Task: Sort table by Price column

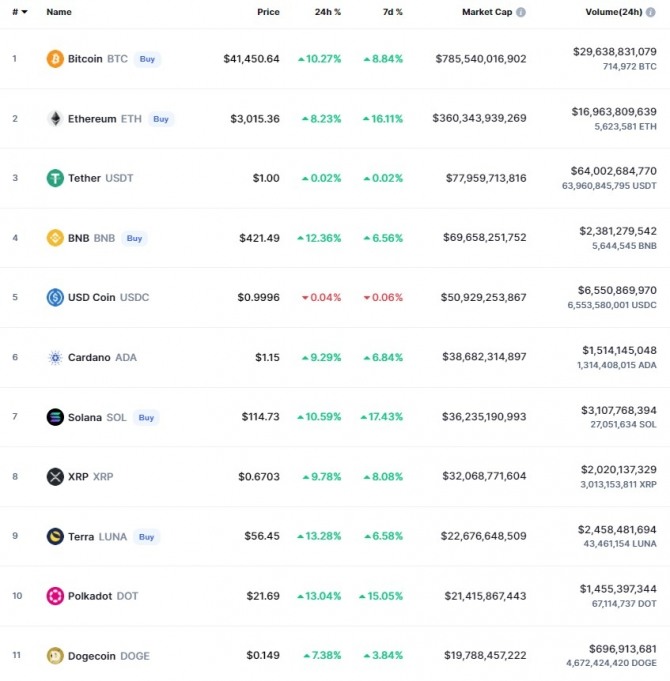Action: (x=267, y=12)
